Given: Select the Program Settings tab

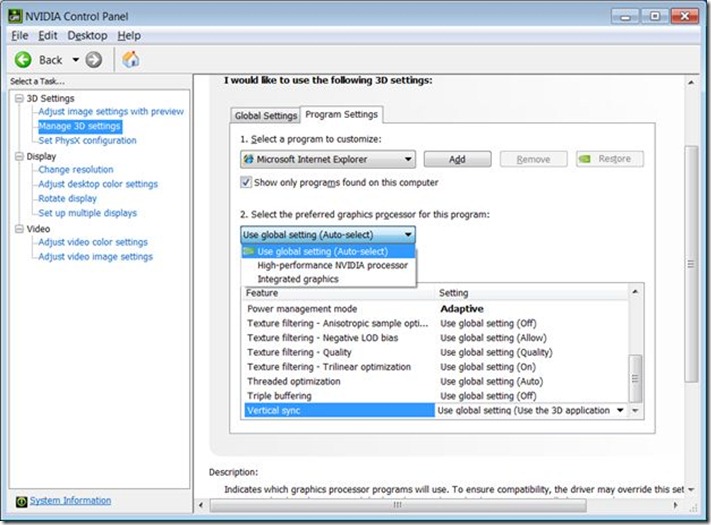Looking at the screenshot, I should (x=341, y=114).
